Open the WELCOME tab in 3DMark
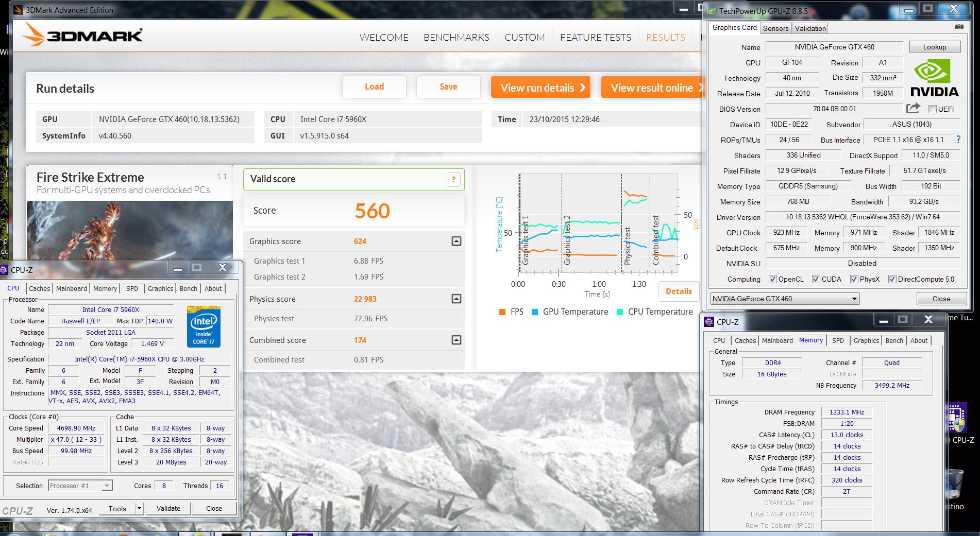The image size is (980, 536). [x=384, y=37]
